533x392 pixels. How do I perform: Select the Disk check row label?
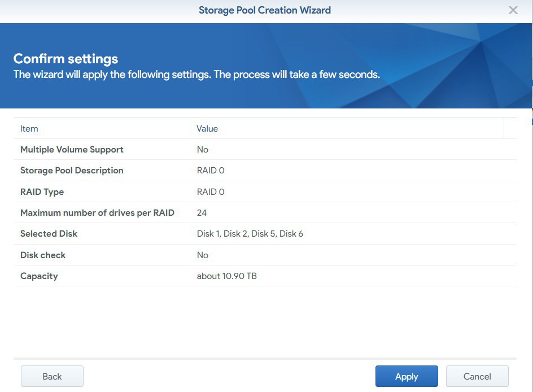tap(43, 255)
